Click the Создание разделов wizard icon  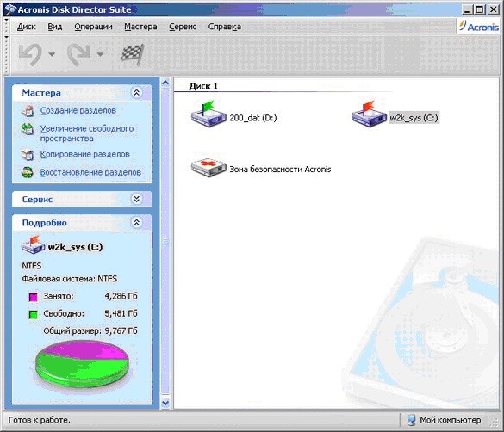coord(28,111)
